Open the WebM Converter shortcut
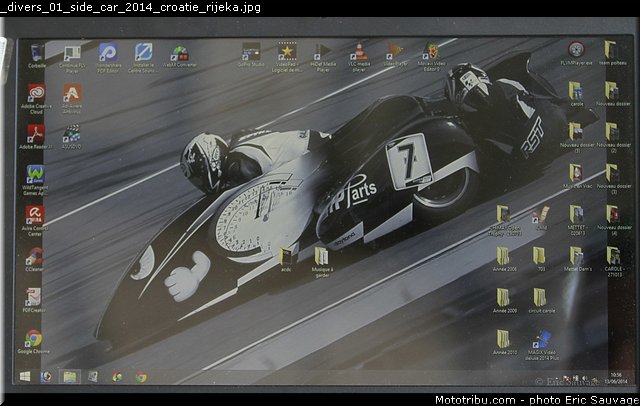 click(x=180, y=56)
